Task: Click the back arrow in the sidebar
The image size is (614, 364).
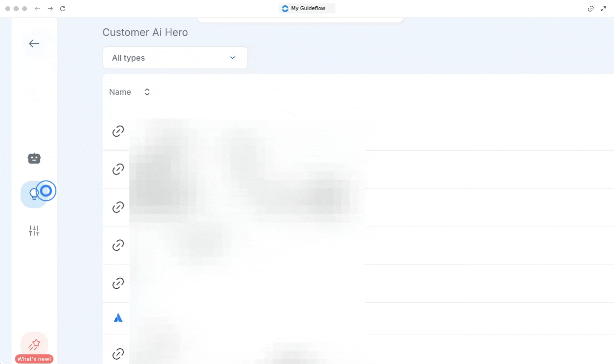Action: (34, 44)
